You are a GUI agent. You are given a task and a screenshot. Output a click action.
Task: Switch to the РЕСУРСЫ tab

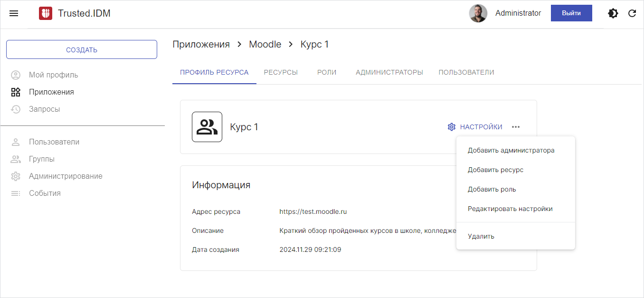(281, 73)
